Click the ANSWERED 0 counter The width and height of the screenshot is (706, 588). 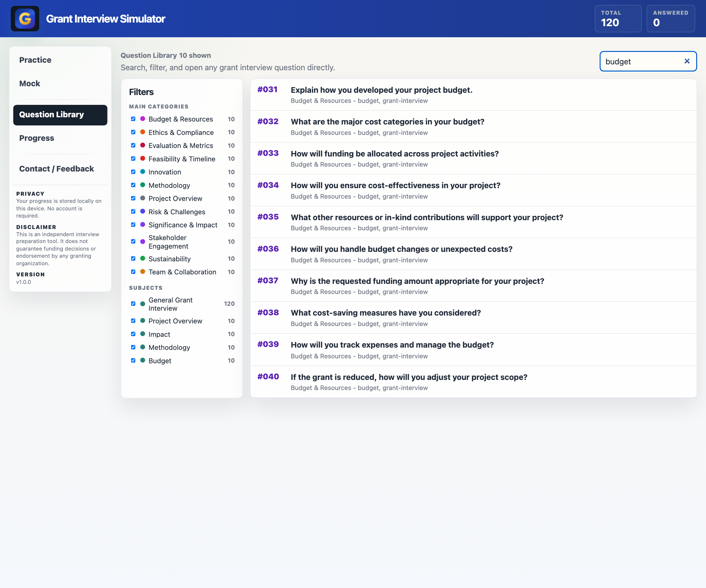point(670,19)
